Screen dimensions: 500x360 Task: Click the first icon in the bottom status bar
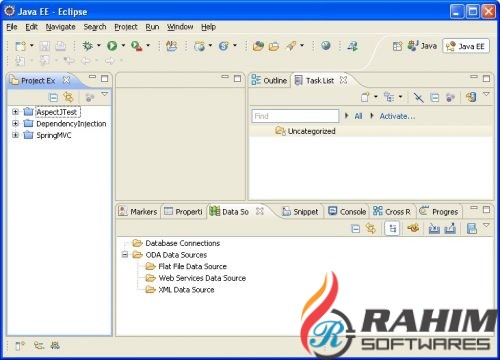point(20,346)
